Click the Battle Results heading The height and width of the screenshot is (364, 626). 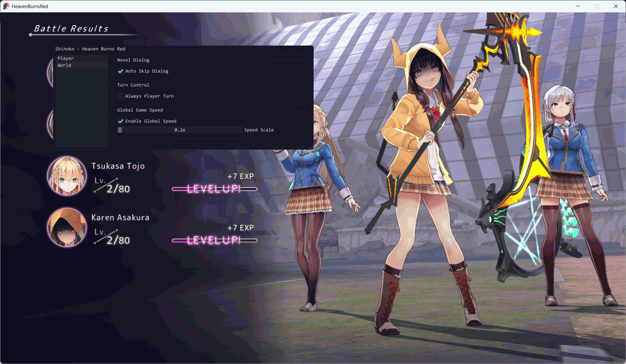pyautogui.click(x=71, y=29)
